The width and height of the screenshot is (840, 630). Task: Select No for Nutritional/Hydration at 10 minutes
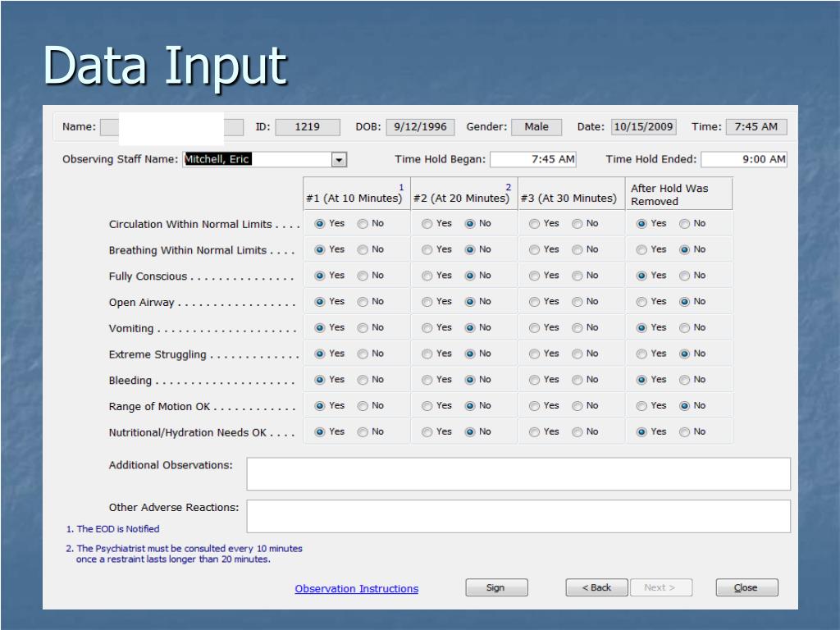(363, 432)
